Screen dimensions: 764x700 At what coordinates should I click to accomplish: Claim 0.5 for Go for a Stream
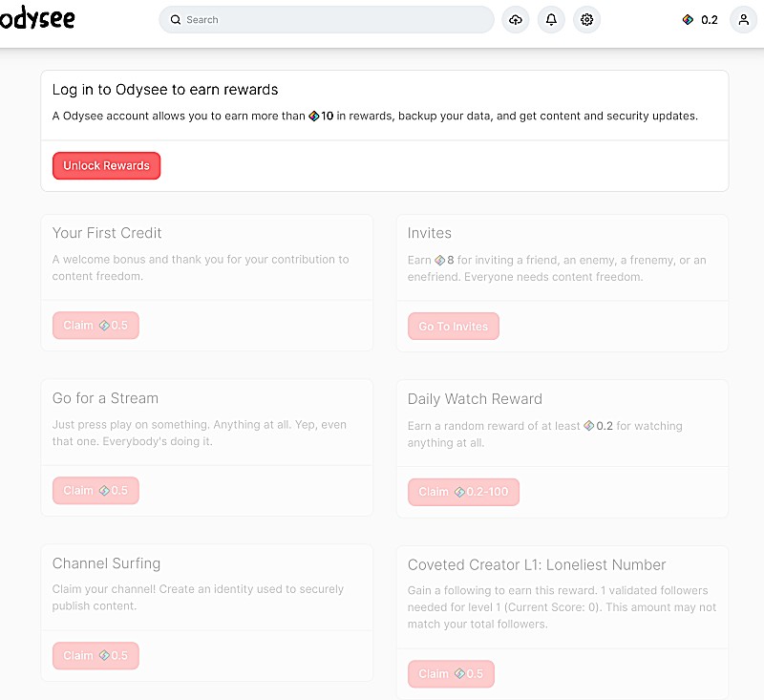[95, 490]
